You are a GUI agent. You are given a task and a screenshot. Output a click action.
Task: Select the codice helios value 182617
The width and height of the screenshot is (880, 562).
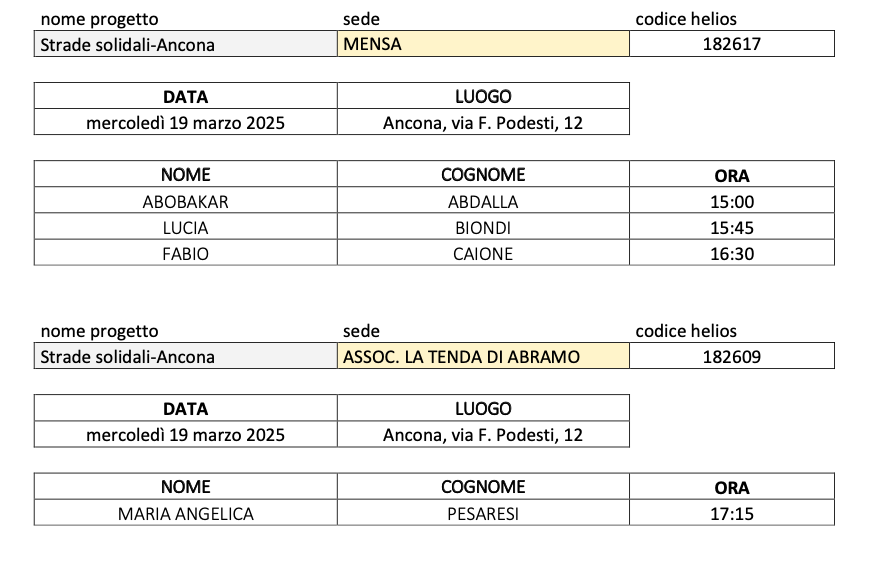[x=732, y=44]
